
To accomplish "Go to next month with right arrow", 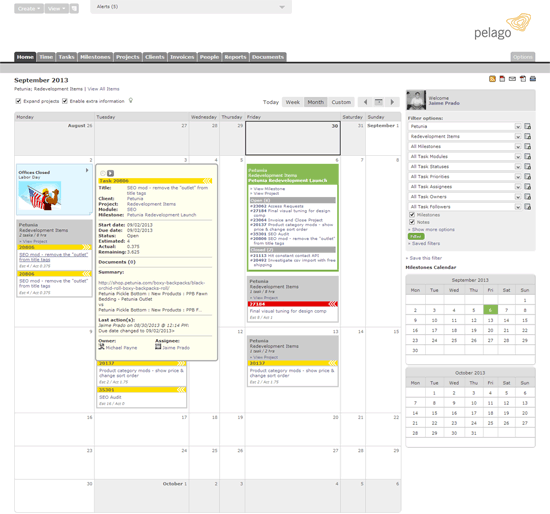I will coord(392,102).
